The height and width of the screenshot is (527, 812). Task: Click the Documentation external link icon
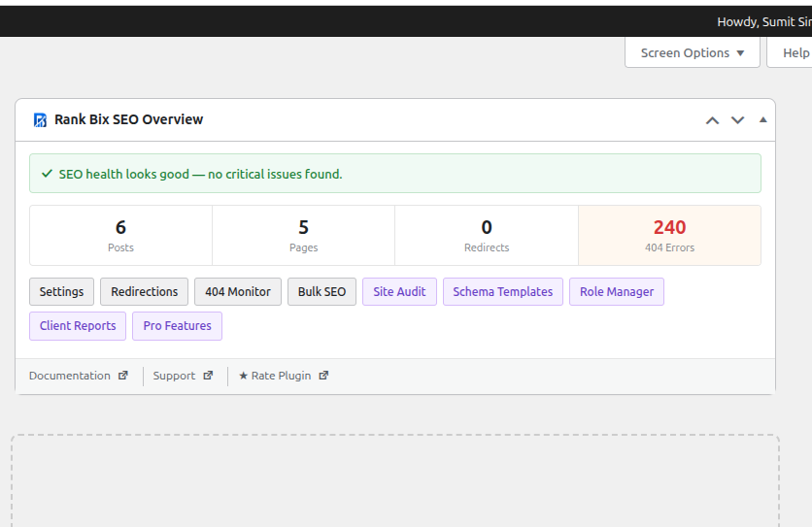coord(122,376)
